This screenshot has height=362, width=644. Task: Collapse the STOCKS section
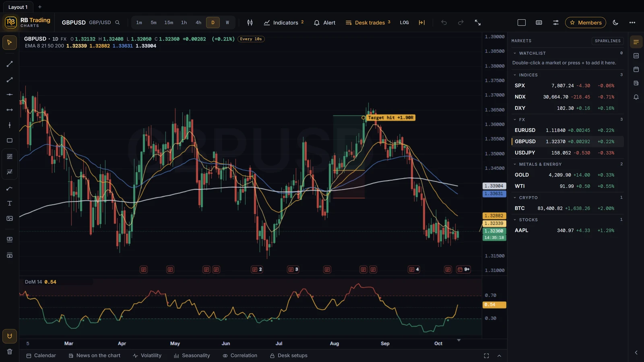(x=515, y=220)
